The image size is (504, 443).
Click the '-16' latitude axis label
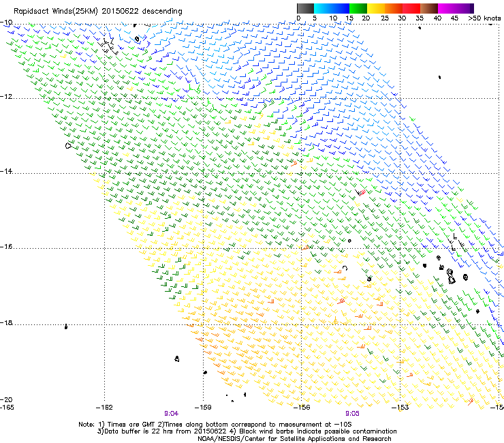6,247
